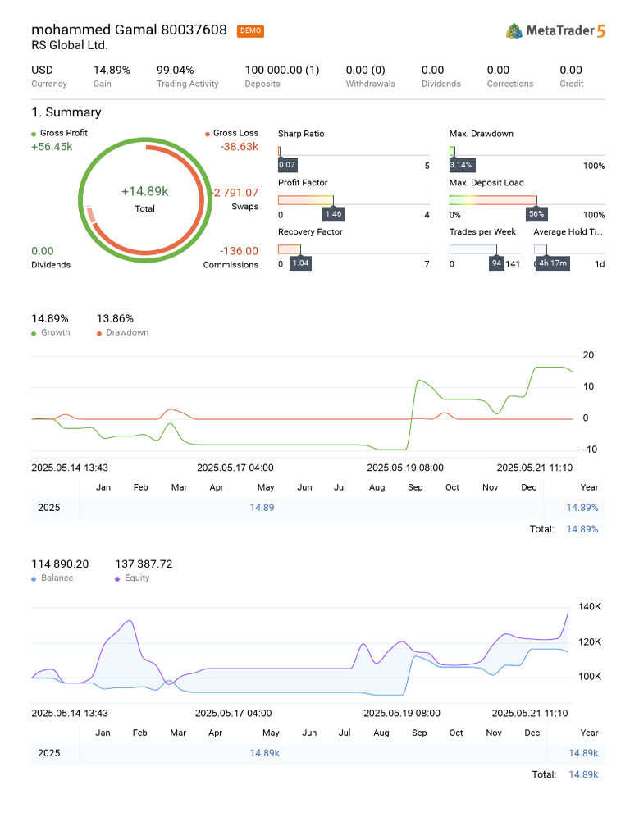This screenshot has height=840, width=630.
Task: Click the green Gross Profit legend dot
Action: (x=34, y=134)
